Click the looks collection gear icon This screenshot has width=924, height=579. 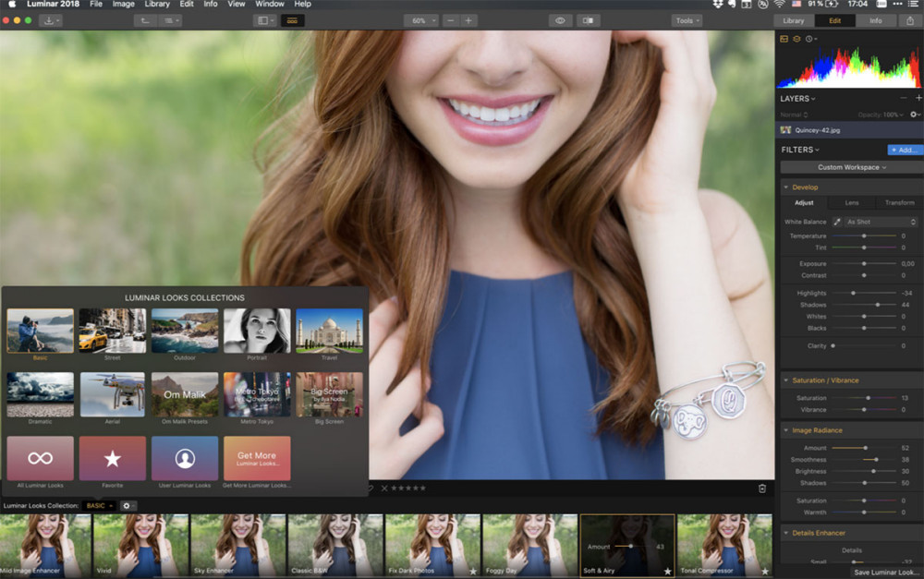pyautogui.click(x=128, y=505)
